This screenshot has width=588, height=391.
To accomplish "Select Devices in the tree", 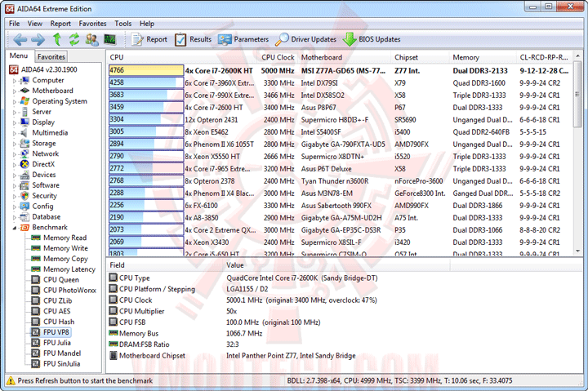I will tap(44, 175).
